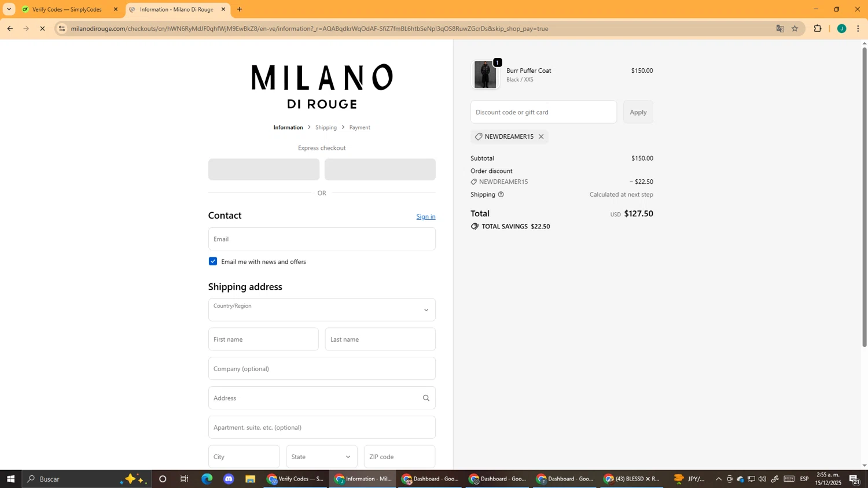This screenshot has height=488, width=868.
Task: Open a new browser tab
Action: (240, 9)
